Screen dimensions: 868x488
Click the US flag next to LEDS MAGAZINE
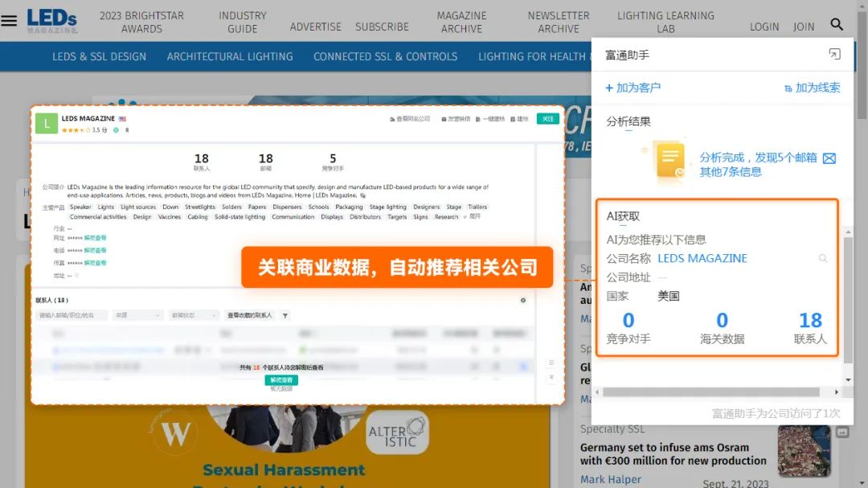122,118
